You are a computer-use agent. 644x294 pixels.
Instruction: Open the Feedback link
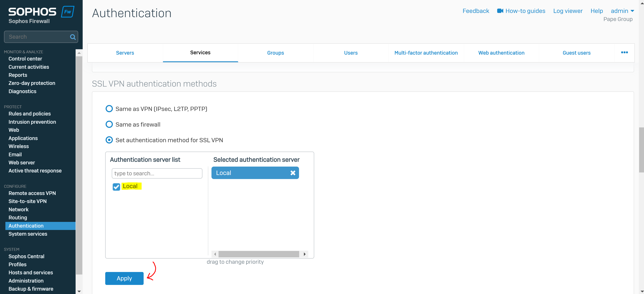[x=476, y=11]
